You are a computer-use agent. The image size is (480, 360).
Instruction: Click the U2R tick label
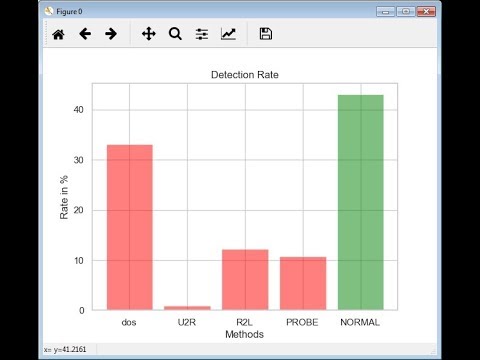click(187, 322)
